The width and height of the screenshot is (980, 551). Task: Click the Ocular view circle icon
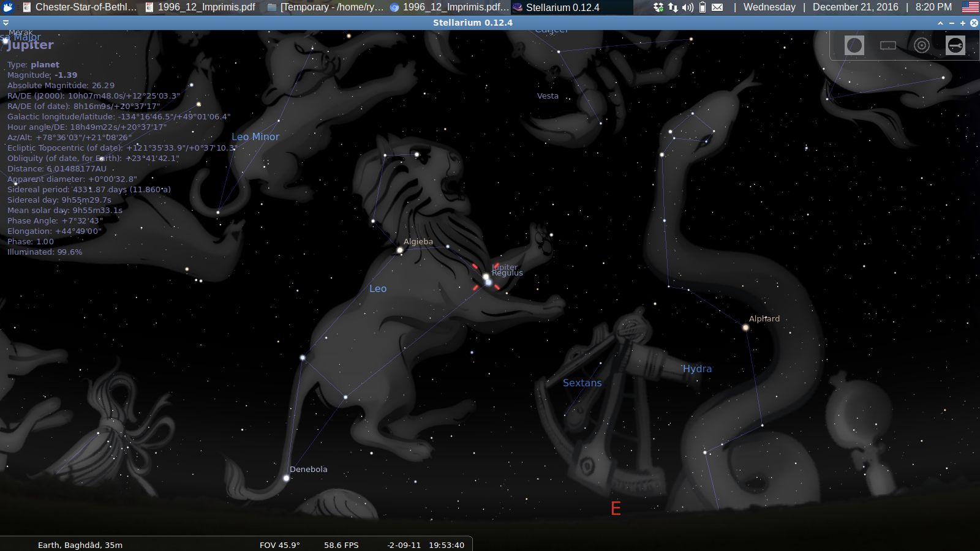854,45
